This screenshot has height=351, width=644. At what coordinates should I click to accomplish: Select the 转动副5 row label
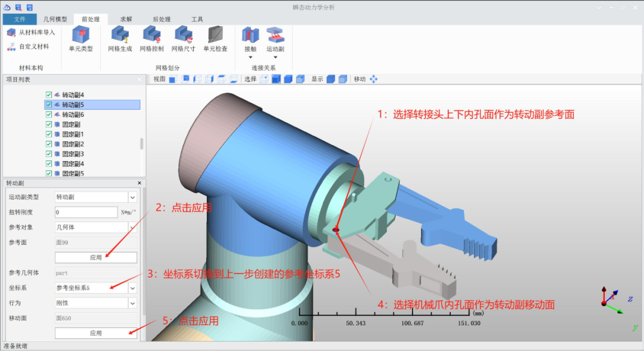click(x=73, y=105)
